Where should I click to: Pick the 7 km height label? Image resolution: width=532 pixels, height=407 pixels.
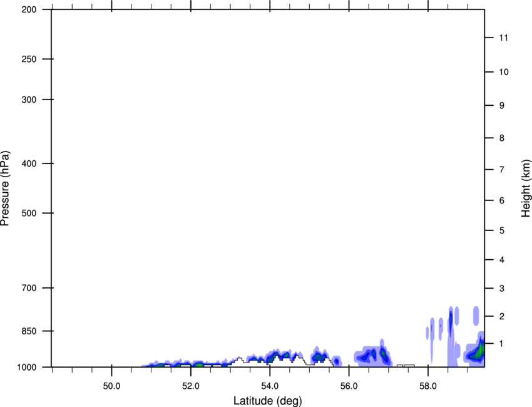(x=502, y=170)
